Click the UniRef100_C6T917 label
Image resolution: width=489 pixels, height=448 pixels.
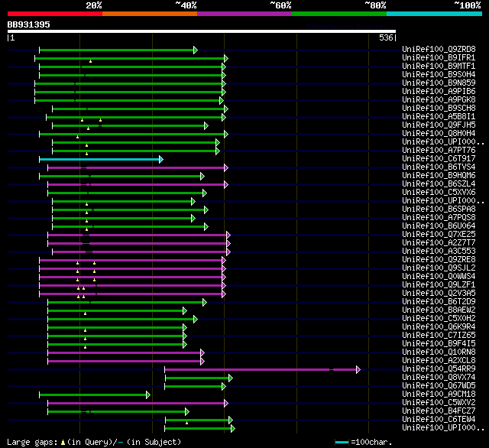click(x=439, y=159)
